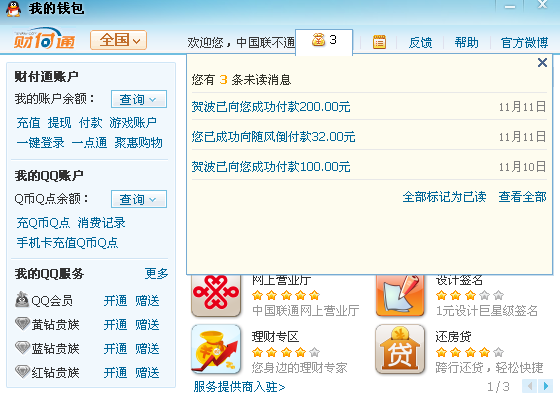Click the 还房贷 title text
This screenshot has height=393, width=560.
[453, 336]
